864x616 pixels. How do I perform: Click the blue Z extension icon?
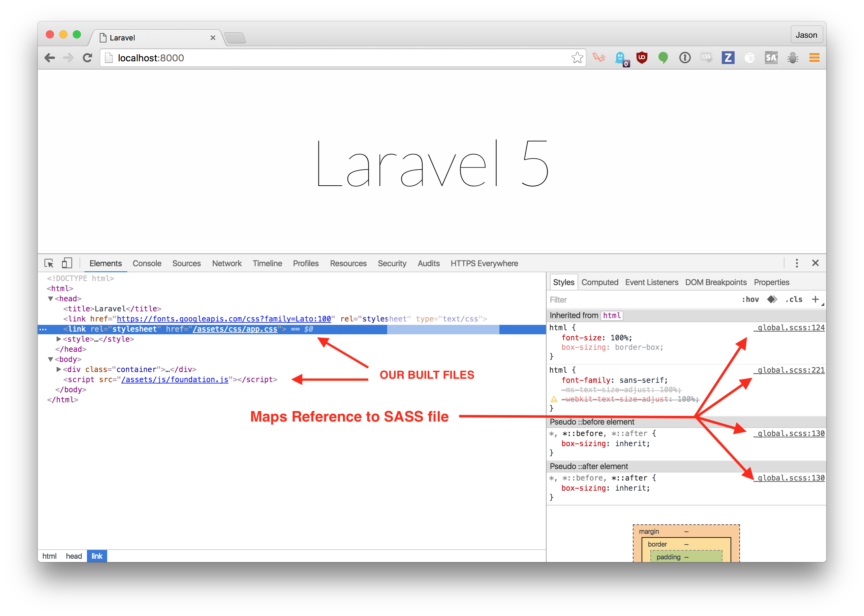point(728,58)
